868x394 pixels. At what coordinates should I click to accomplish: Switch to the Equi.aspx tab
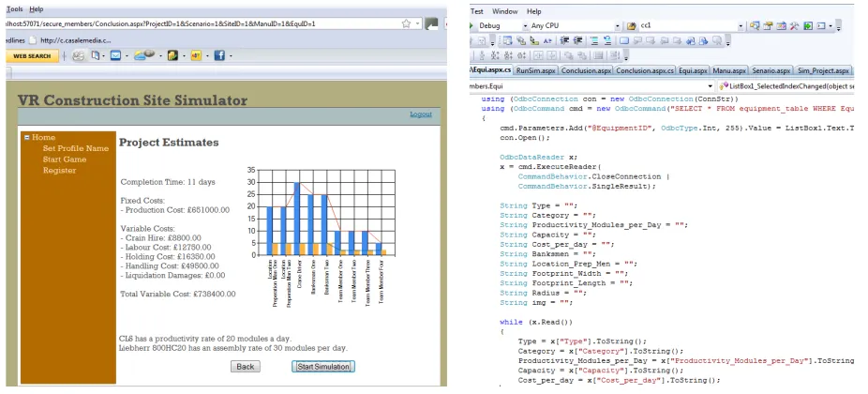[693, 71]
